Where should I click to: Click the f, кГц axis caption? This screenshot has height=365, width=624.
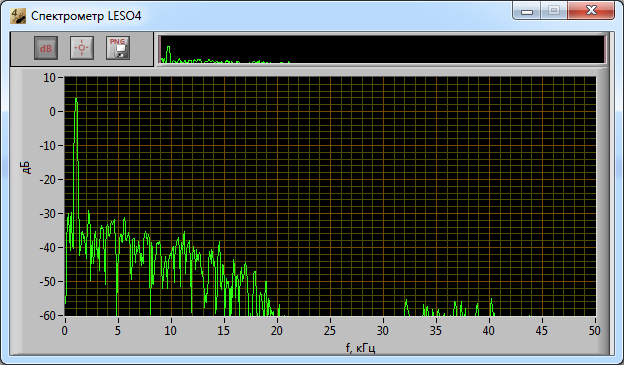tap(361, 348)
